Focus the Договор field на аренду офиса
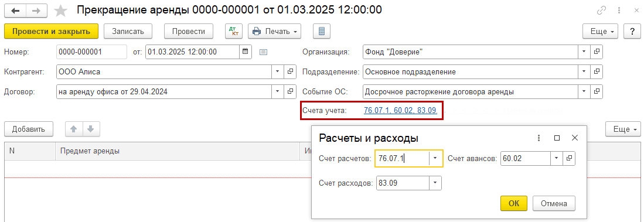This screenshot has width=644, height=222. click(x=164, y=91)
